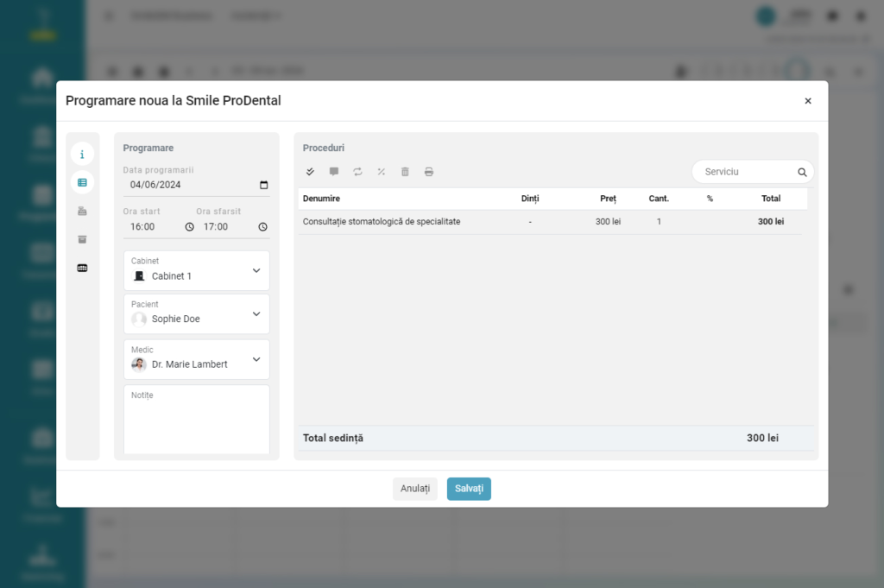
Task: Click the Salvați button
Action: [469, 489]
